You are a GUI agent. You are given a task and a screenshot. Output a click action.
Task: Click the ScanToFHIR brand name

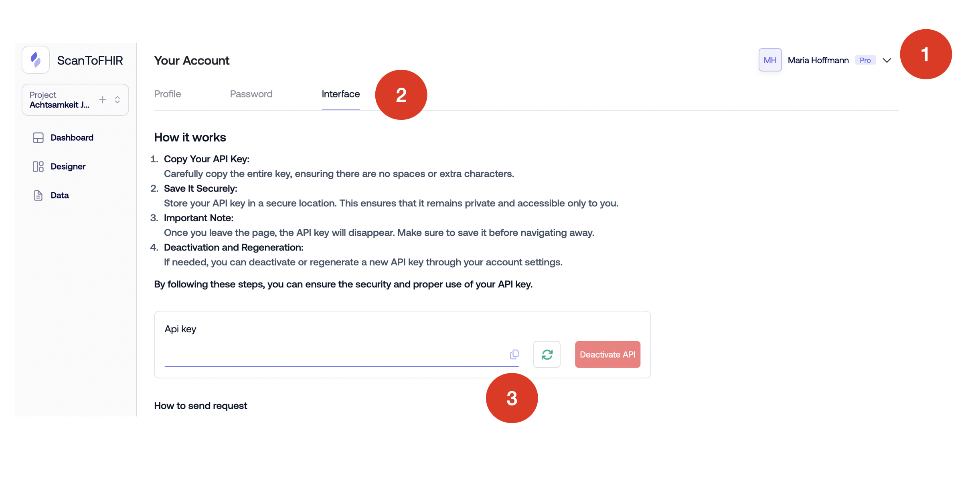(x=90, y=61)
